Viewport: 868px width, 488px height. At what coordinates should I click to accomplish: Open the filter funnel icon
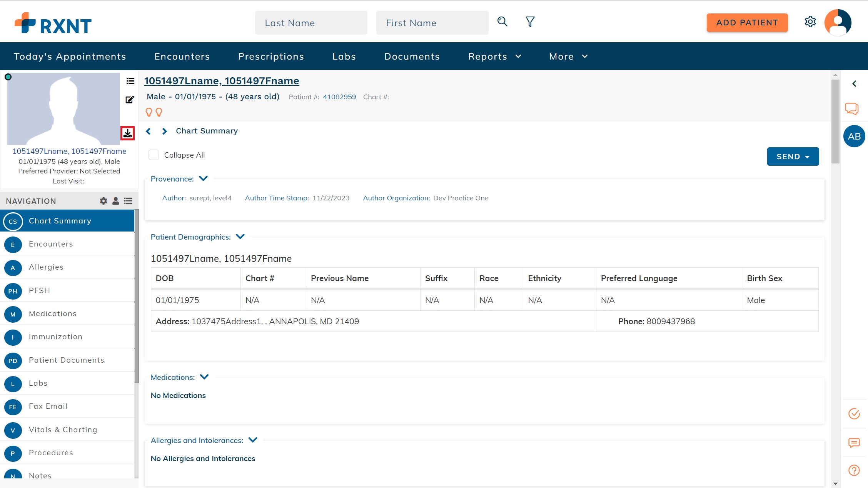tap(530, 22)
